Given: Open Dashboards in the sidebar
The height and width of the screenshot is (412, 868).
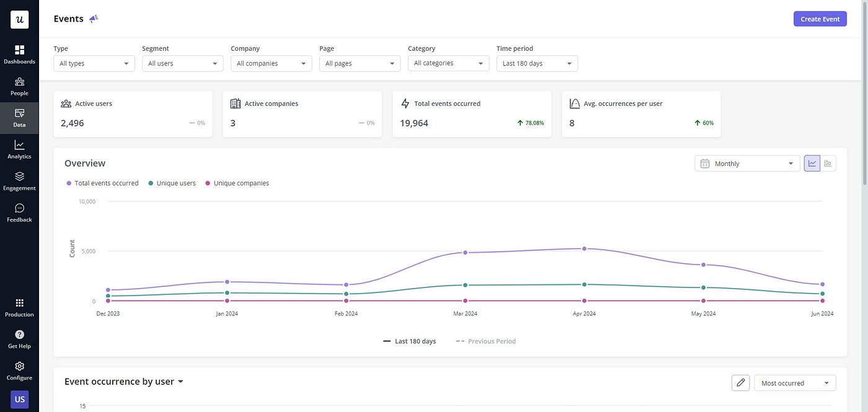Looking at the screenshot, I should click(x=19, y=55).
